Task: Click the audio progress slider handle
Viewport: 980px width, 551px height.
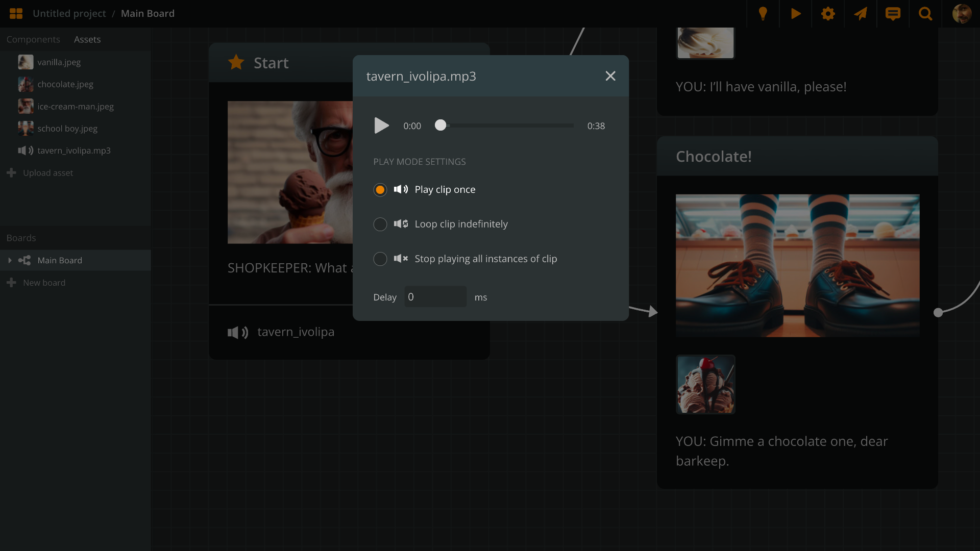Action: pyautogui.click(x=440, y=126)
